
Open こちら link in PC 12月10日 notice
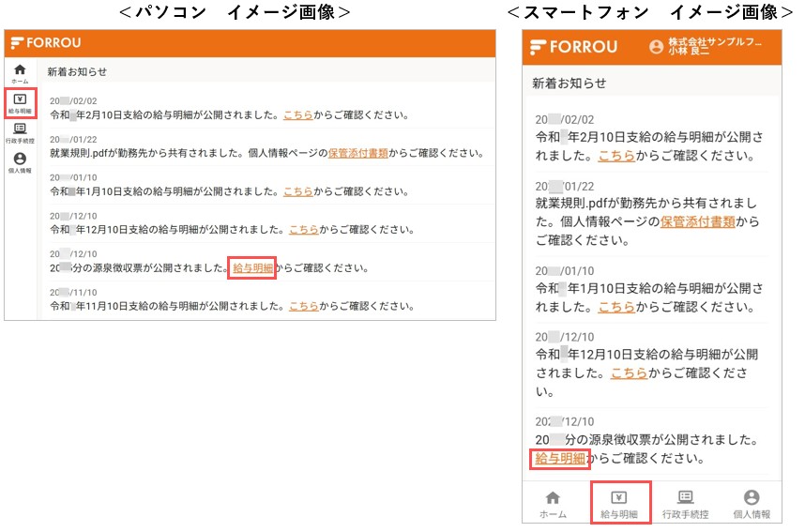(x=304, y=230)
